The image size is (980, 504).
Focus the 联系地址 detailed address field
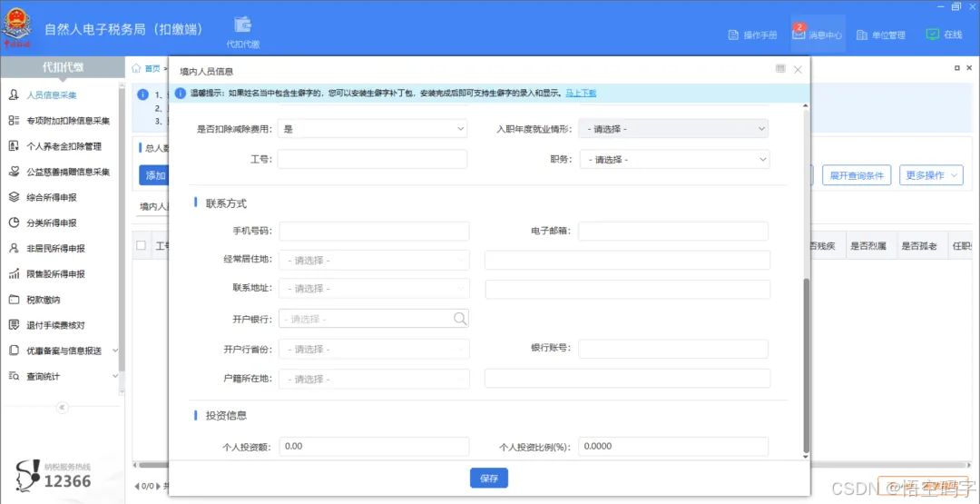(628, 289)
